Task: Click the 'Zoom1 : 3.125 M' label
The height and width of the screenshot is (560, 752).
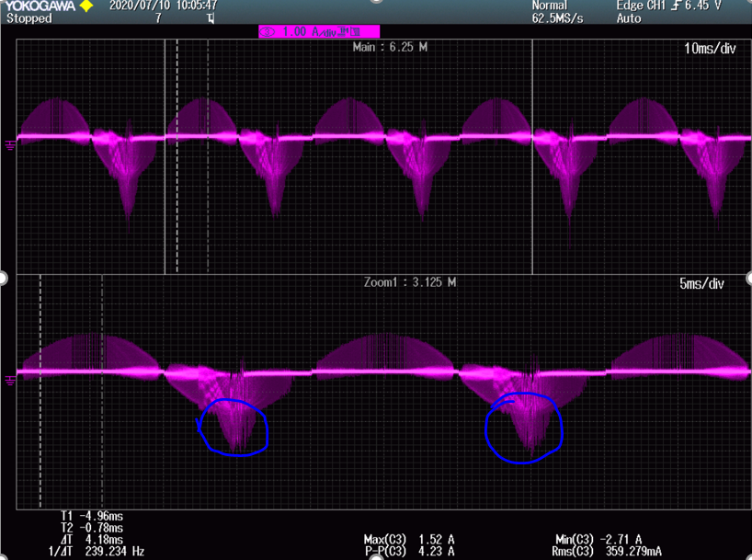Action: coord(410,282)
